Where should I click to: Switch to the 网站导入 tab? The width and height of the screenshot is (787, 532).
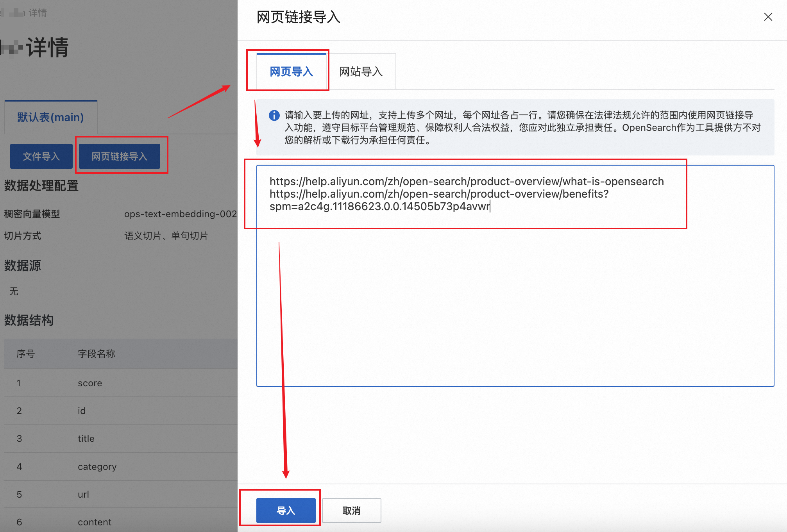click(361, 71)
